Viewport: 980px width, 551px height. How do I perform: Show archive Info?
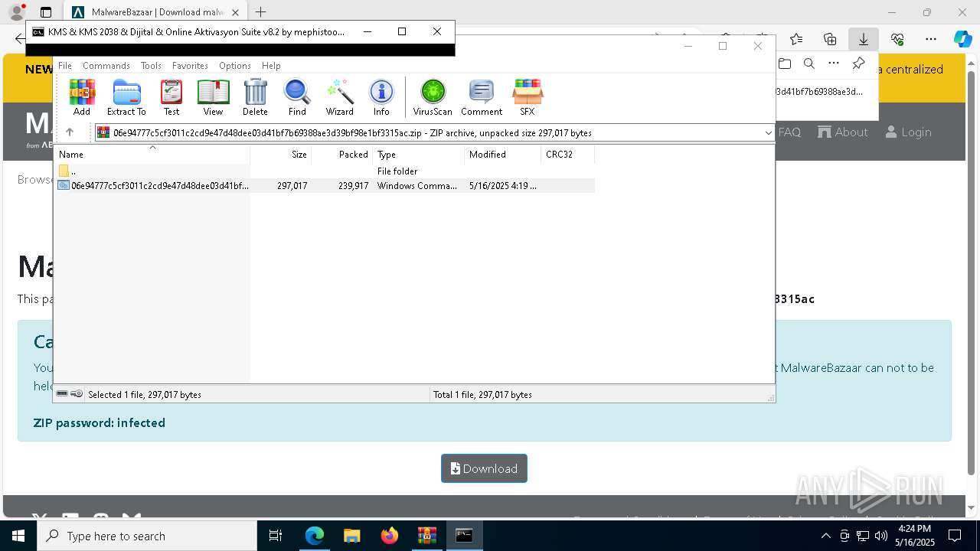381,97
